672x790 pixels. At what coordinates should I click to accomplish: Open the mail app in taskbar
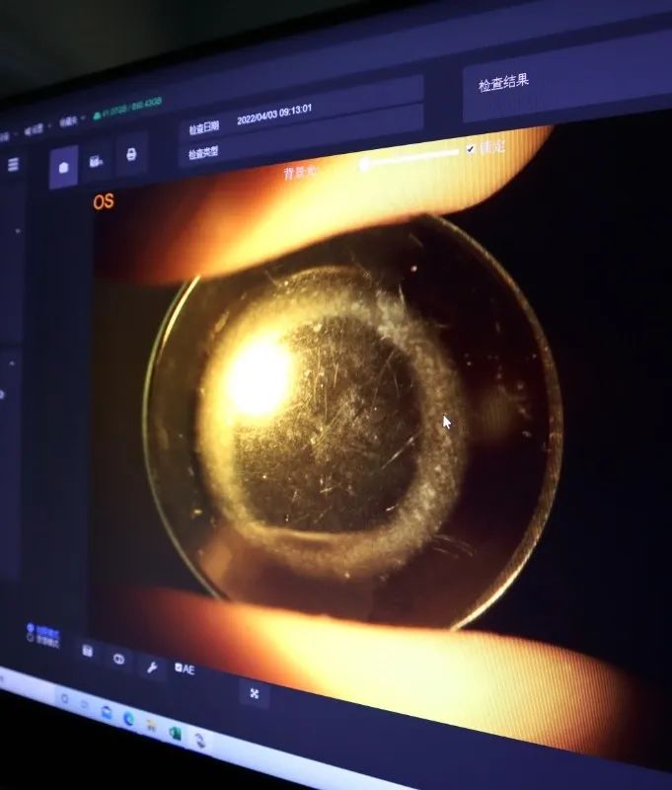(107, 712)
